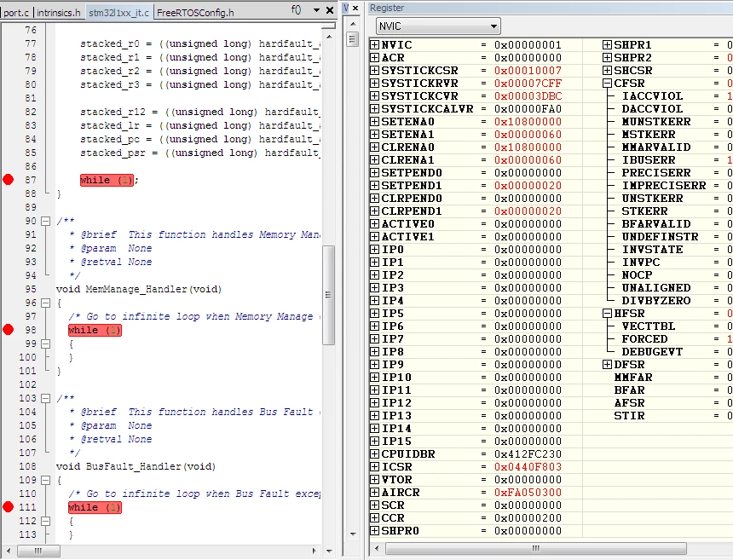Expand the IP15 register
733x560 pixels.
tap(374, 441)
